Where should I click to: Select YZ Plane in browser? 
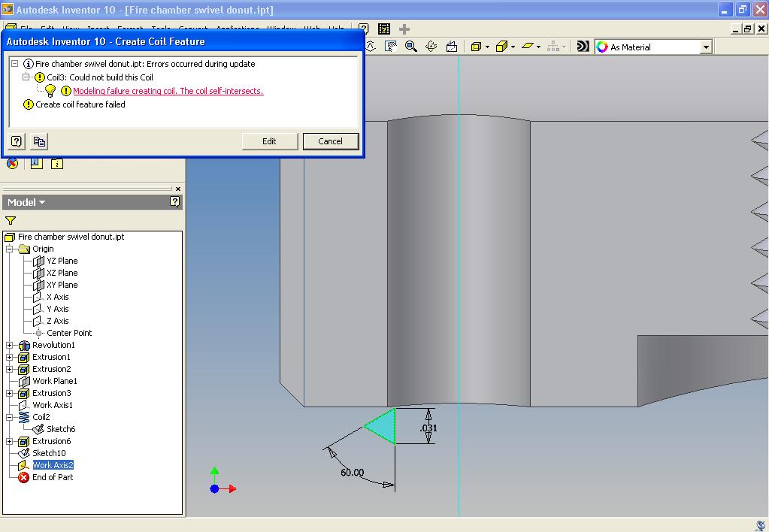[x=62, y=261]
